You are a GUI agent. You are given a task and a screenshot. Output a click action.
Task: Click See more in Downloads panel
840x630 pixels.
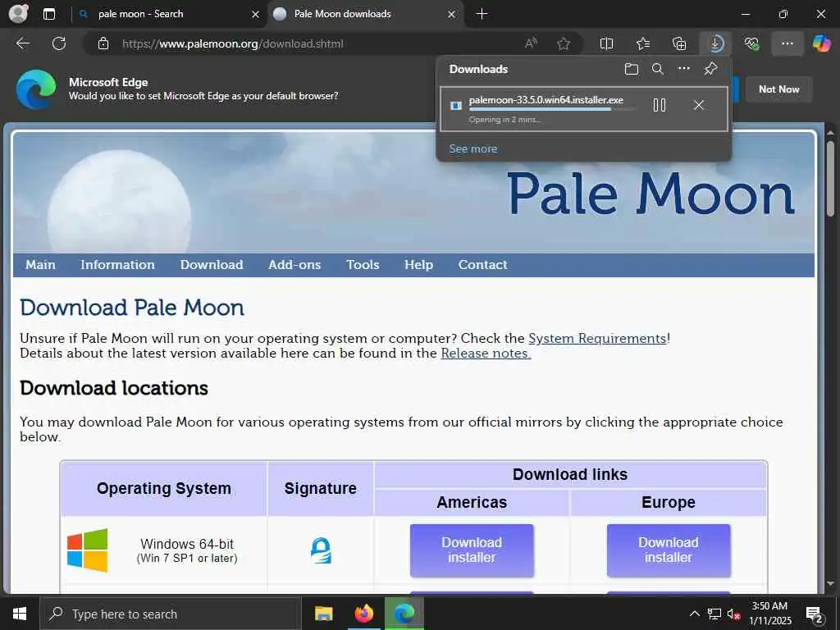[x=473, y=149]
